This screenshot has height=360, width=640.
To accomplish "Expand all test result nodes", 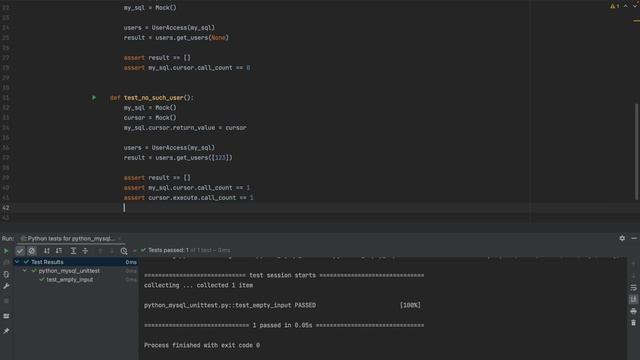I will coord(73,251).
